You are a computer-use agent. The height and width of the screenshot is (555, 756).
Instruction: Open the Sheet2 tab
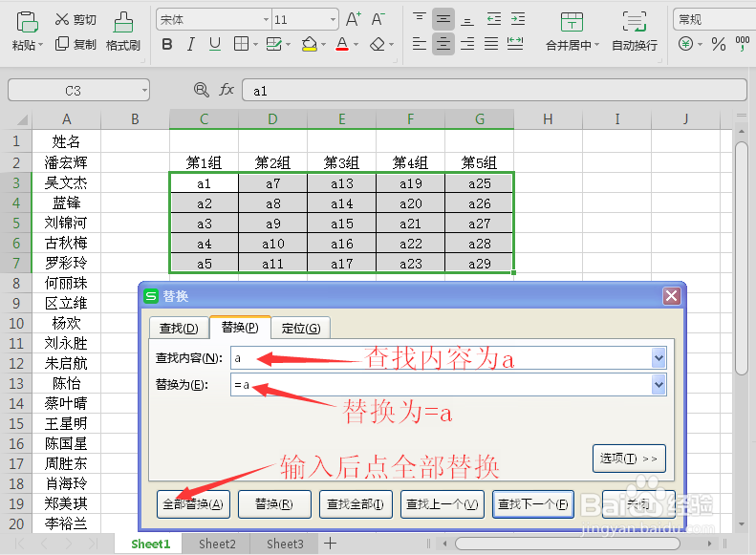pos(217,544)
